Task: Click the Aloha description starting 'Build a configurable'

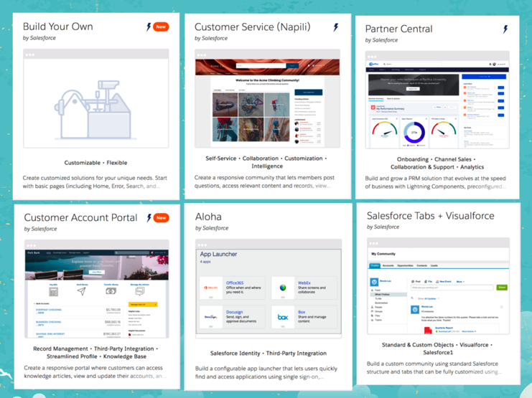Action: click(x=266, y=373)
